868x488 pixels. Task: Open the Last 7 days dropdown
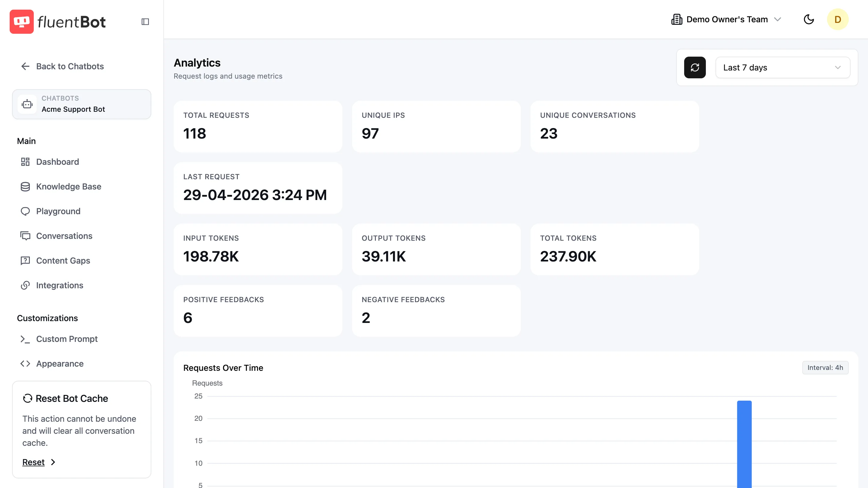(x=783, y=67)
